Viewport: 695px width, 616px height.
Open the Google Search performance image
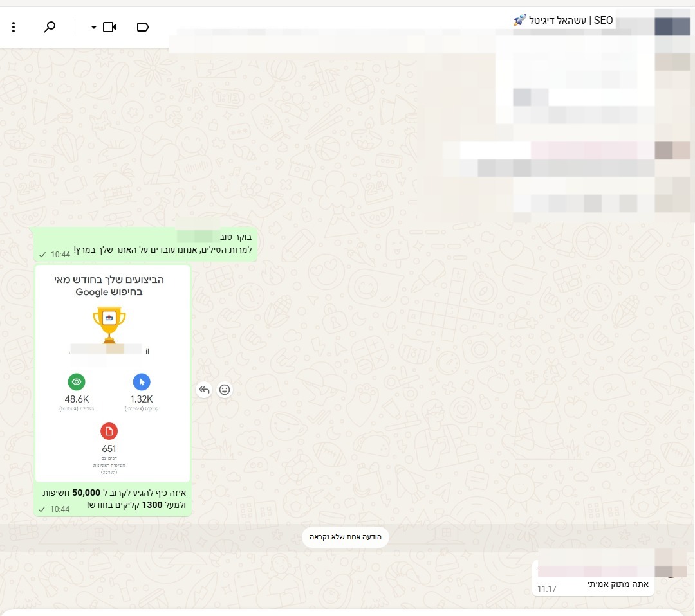coord(113,373)
